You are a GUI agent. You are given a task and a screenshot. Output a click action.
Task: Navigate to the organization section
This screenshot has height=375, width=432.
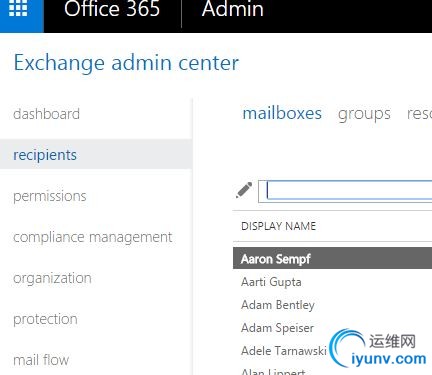(52, 278)
